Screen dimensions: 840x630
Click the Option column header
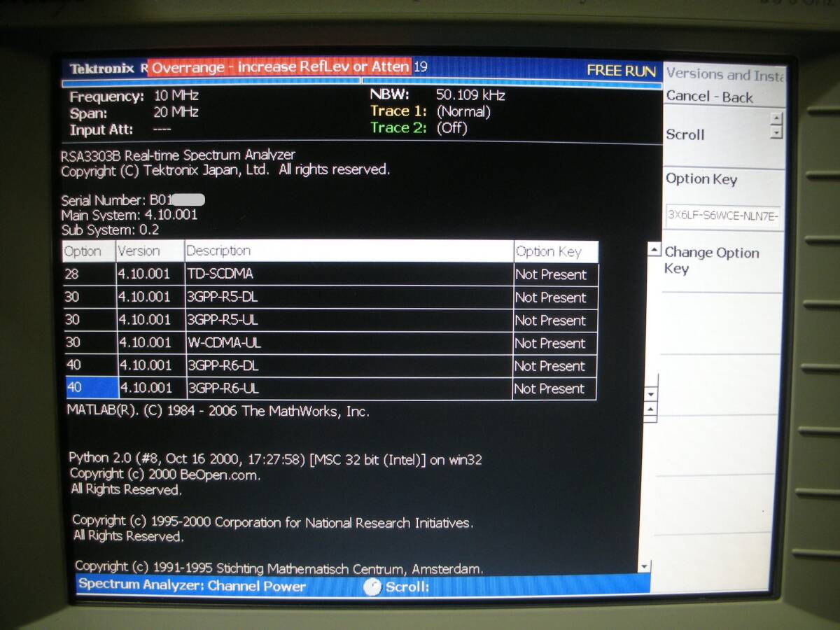pos(88,251)
